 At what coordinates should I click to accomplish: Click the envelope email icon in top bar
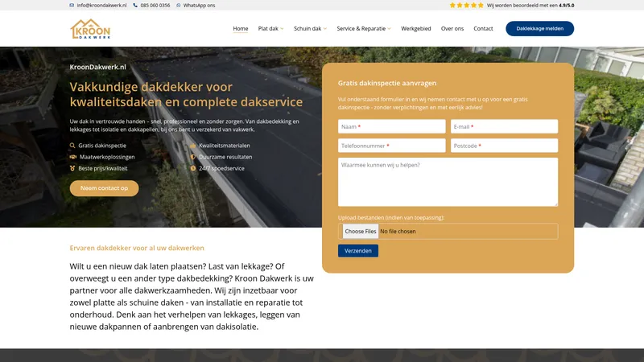click(x=72, y=6)
